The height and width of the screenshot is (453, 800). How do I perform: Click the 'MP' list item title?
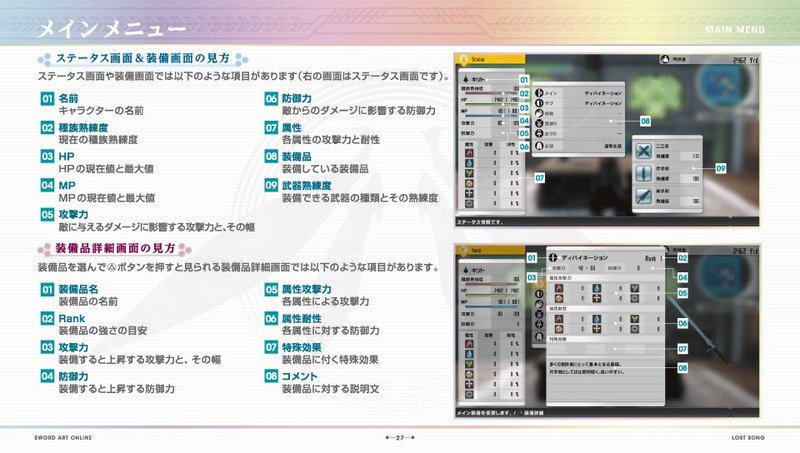[x=67, y=186]
